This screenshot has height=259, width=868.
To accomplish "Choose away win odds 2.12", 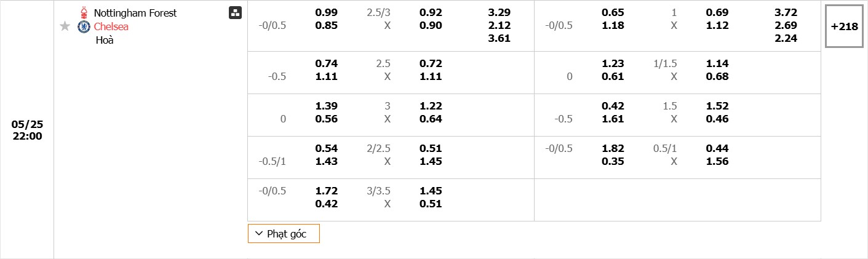I will (x=499, y=25).
